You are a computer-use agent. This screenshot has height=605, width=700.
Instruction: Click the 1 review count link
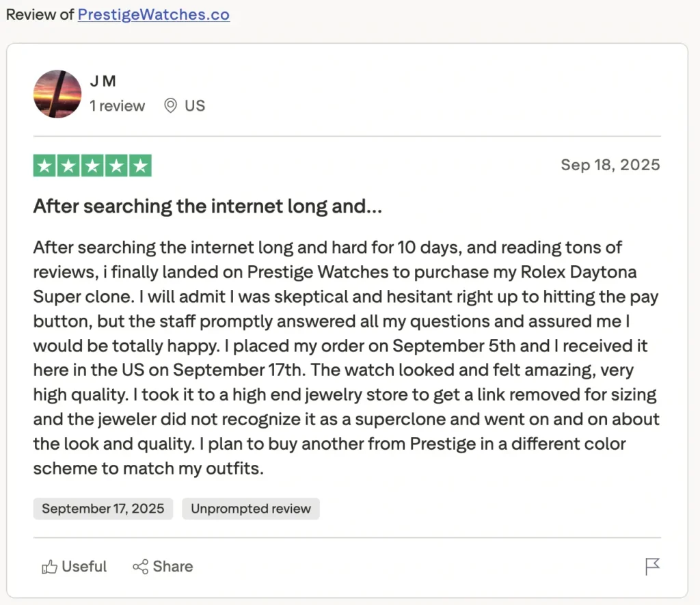click(117, 105)
